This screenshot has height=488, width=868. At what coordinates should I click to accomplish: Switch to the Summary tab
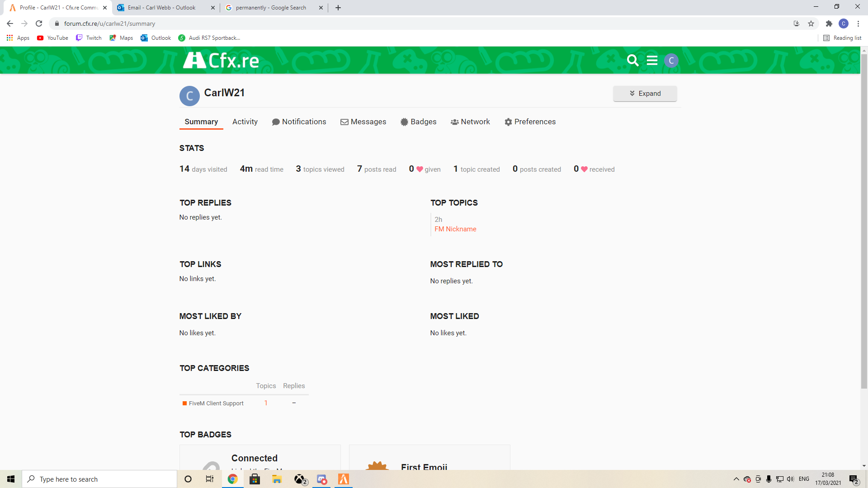coord(201,122)
